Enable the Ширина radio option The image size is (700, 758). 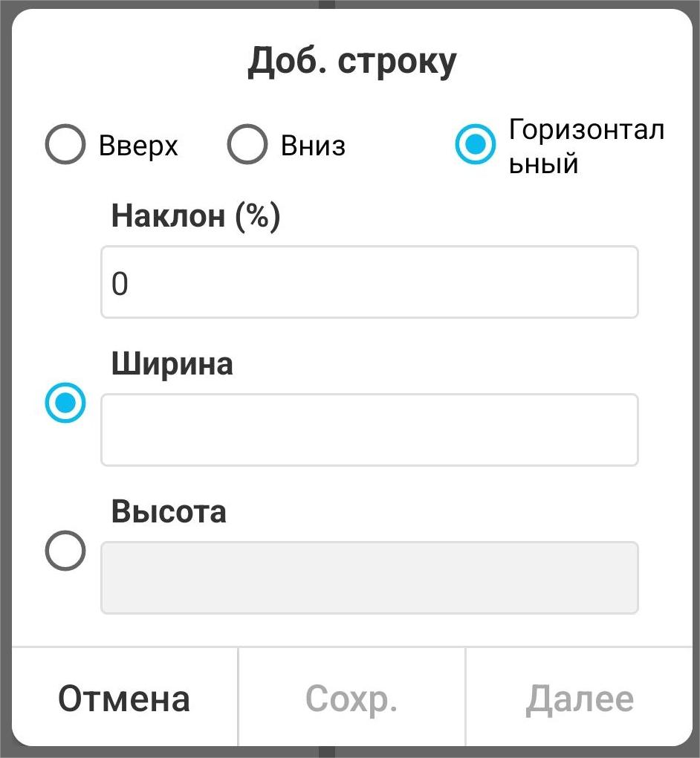click(x=65, y=404)
